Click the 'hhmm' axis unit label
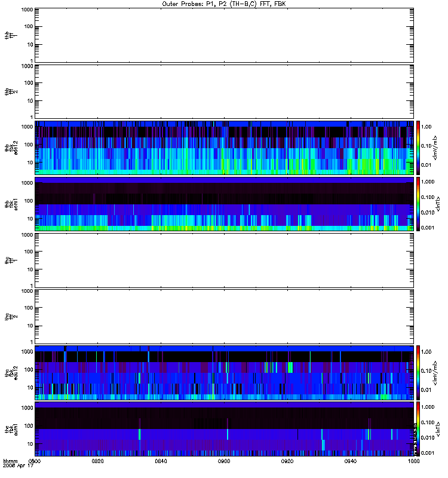Viewport: 448px width, 478px height. coord(10,461)
